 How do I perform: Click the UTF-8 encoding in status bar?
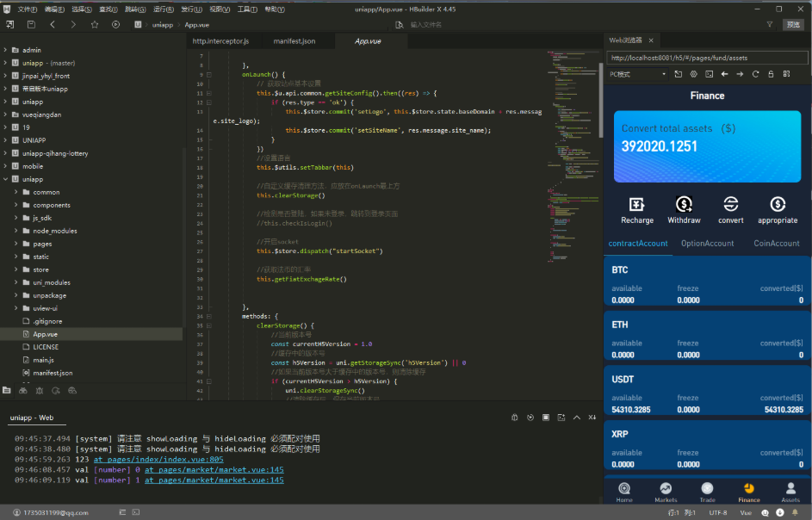tap(718, 513)
